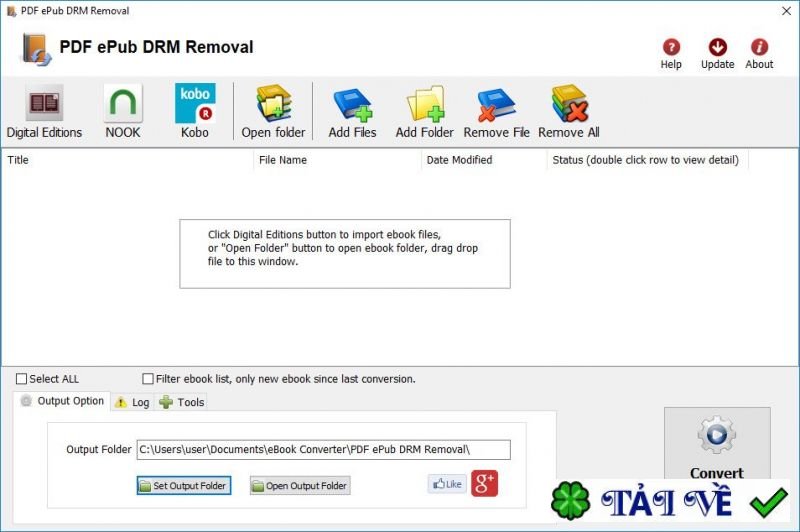Sort by the File Name column header
Screen dimensions: 800x532
point(337,160)
